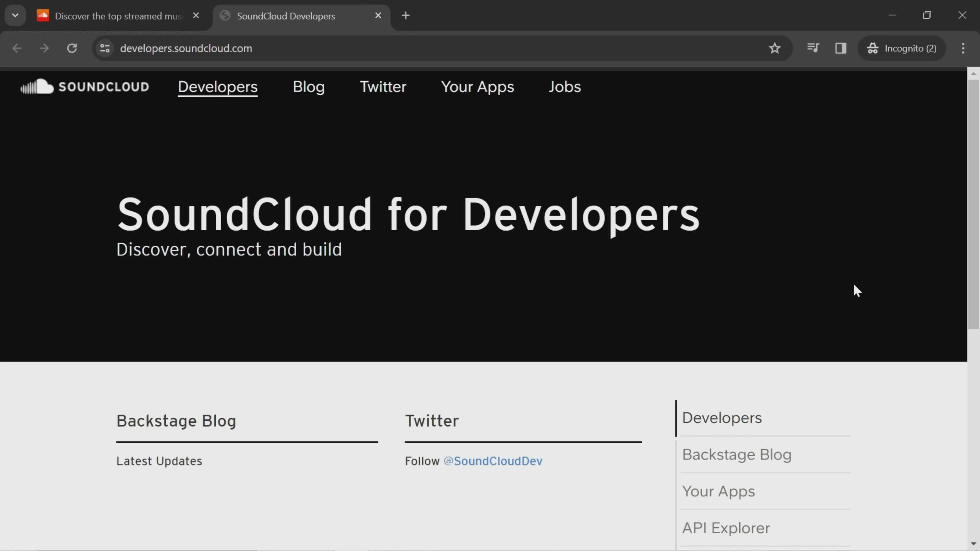Go back to the previous page
This screenshot has width=980, height=551.
tap(17, 48)
